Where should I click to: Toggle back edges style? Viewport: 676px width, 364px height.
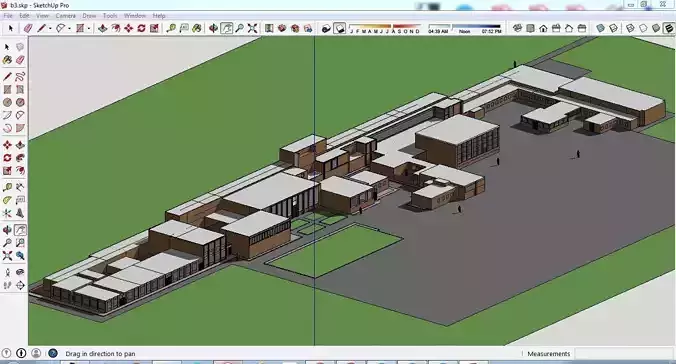(613, 28)
